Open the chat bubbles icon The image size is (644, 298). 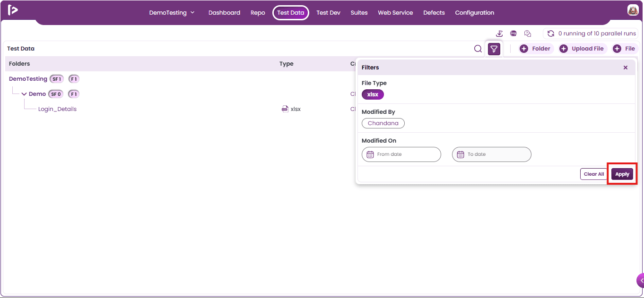528,34
